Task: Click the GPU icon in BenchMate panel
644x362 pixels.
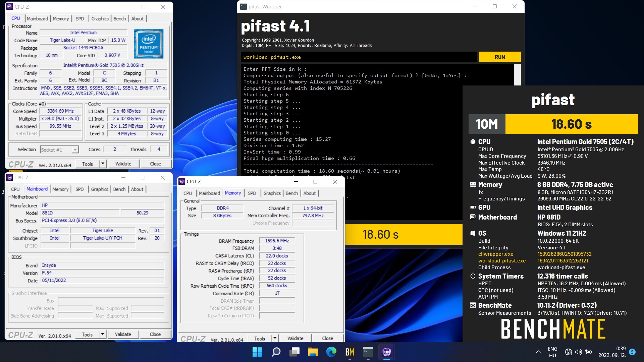Action: [473, 207]
